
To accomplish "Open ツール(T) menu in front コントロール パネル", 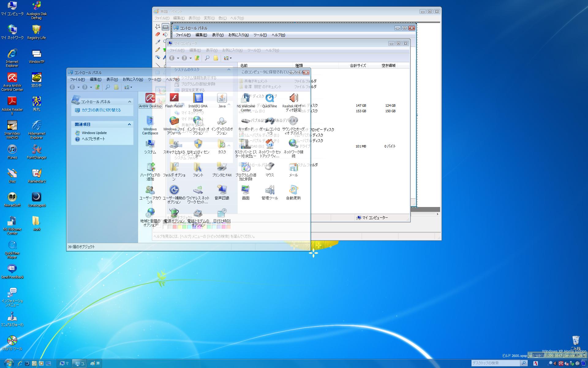I will [x=155, y=79].
